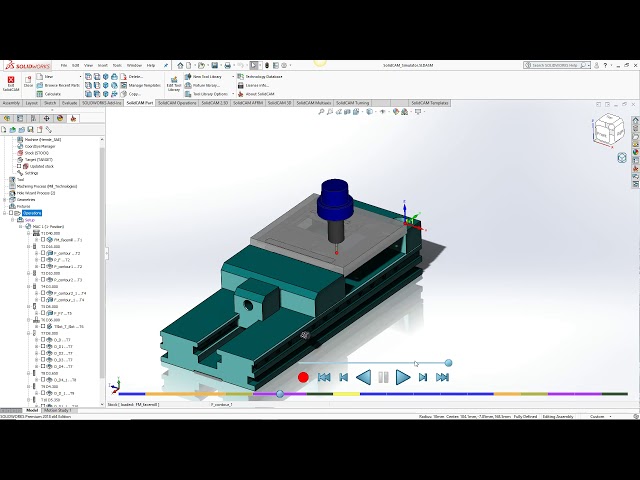
Task: Click the simulation timeline progress handle
Action: tap(280, 394)
